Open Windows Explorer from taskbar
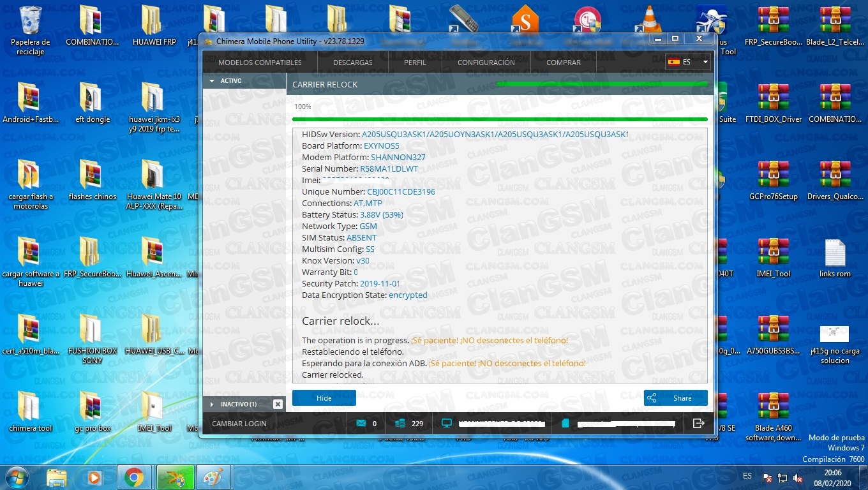868x490 pixels. tap(56, 477)
